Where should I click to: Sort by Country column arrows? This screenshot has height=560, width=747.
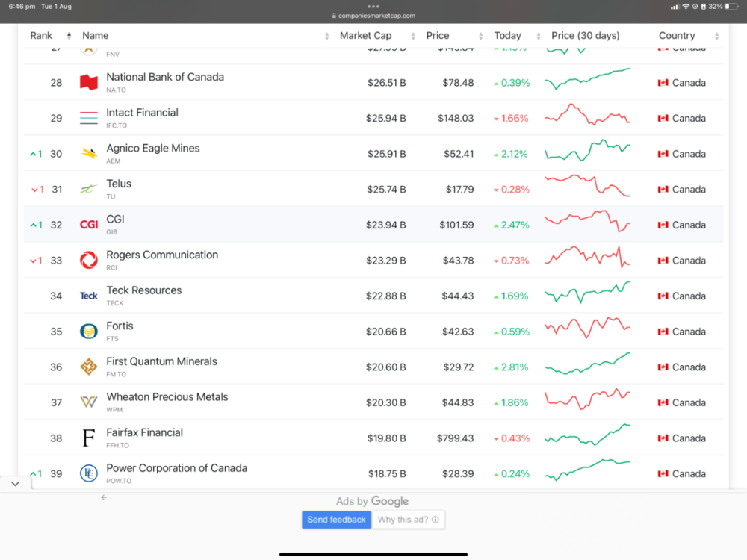(x=716, y=36)
